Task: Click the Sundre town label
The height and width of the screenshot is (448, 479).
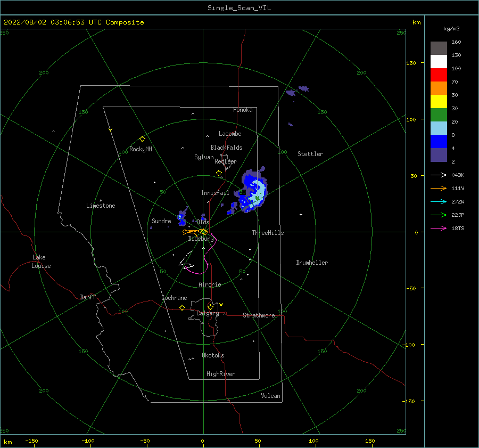Action: tap(161, 221)
